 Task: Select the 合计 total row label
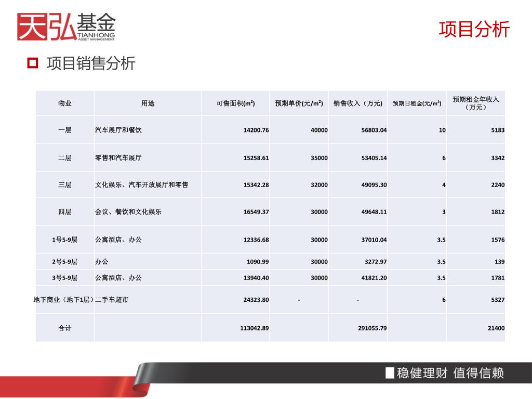(x=65, y=328)
